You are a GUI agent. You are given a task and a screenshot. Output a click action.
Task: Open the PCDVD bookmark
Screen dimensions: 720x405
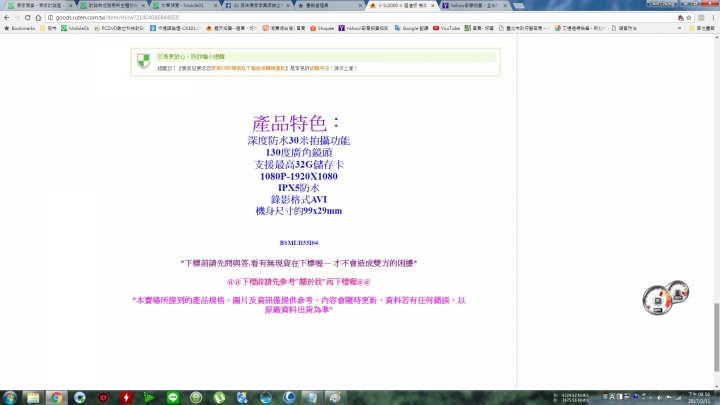119,28
